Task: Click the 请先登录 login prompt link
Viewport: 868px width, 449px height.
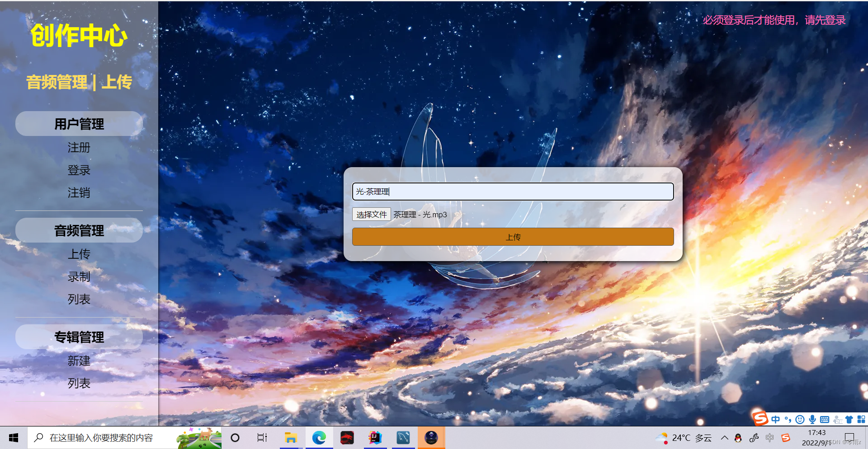Action: click(825, 20)
